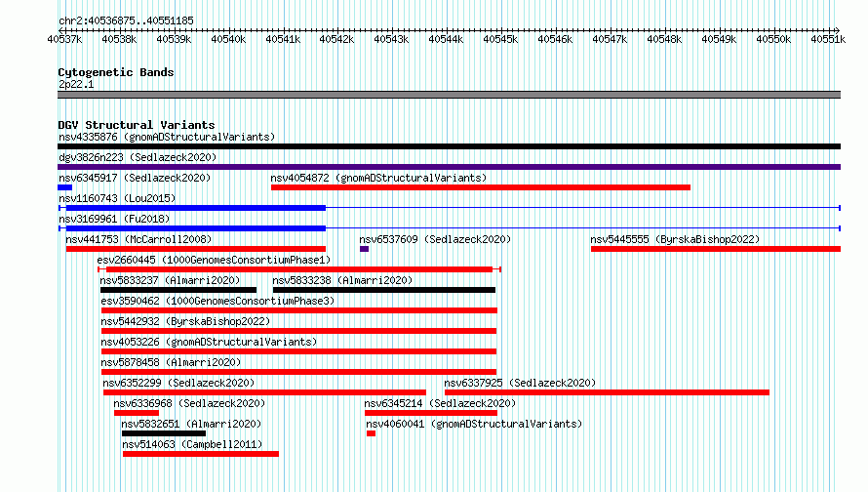The width and height of the screenshot is (868, 492).
Task: Click the 2p22.1 band name text
Action: tap(76, 84)
